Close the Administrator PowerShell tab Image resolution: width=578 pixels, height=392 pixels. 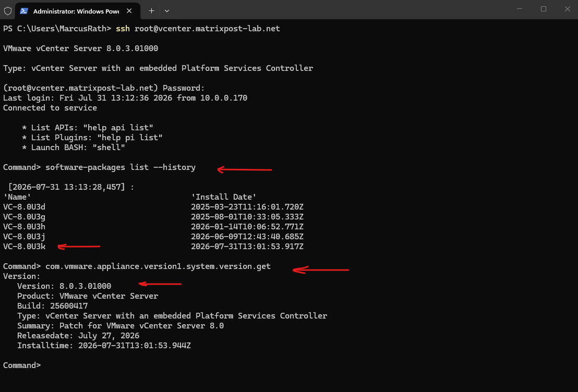129,11
